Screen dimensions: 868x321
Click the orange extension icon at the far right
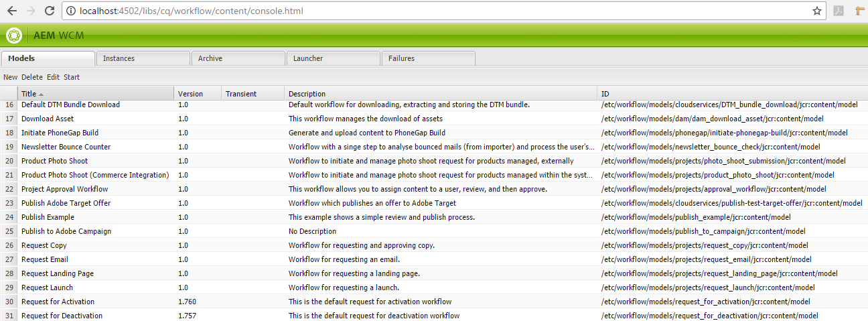859,11
